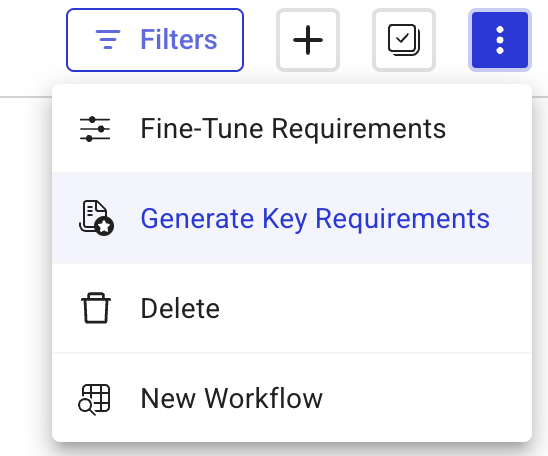Click the trash can icon
This screenshot has width=548, height=456.
pyautogui.click(x=96, y=308)
